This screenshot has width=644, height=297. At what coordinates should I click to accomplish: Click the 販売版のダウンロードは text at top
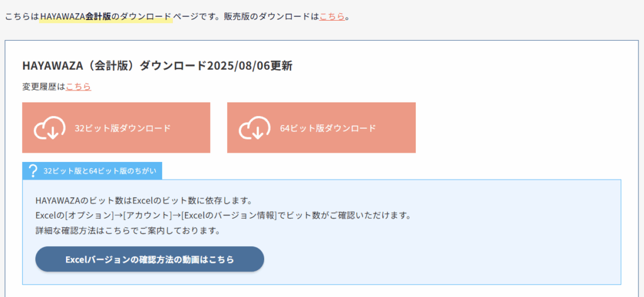[272, 17]
